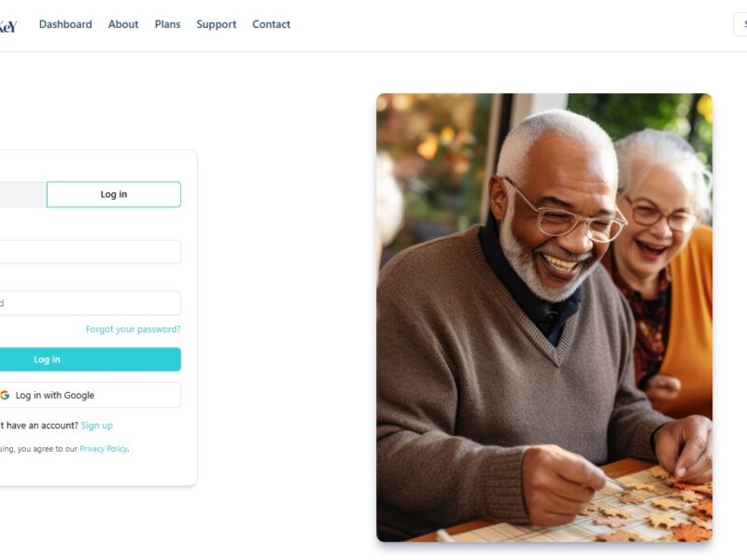
Task: Navigate to Support
Action: click(x=217, y=24)
